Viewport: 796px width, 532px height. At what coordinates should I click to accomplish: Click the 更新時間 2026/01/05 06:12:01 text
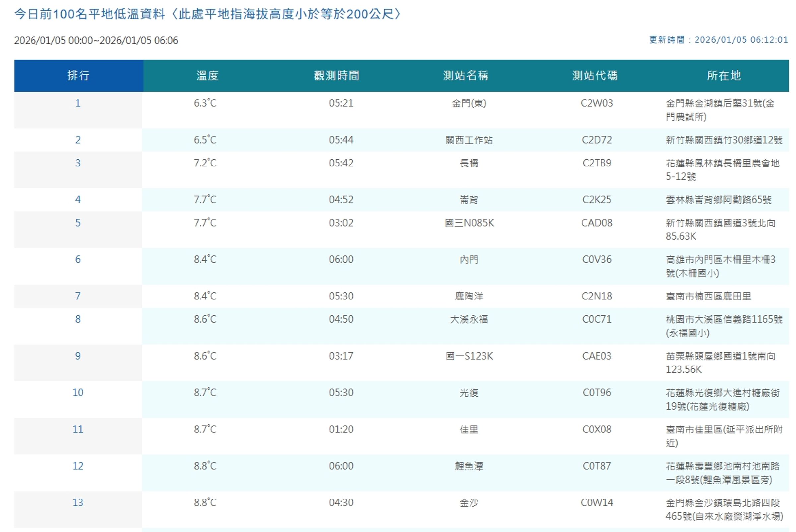point(719,40)
